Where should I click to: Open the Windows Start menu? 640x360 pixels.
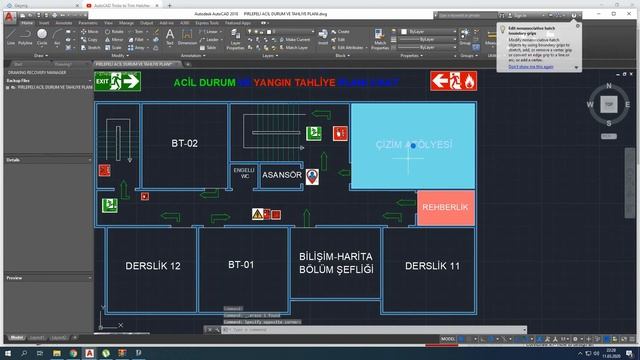click(7, 353)
